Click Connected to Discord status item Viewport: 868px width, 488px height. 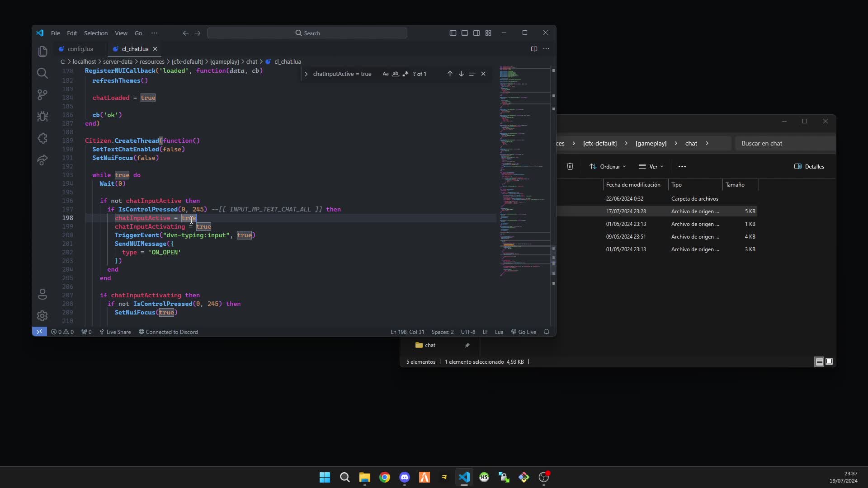coord(168,332)
